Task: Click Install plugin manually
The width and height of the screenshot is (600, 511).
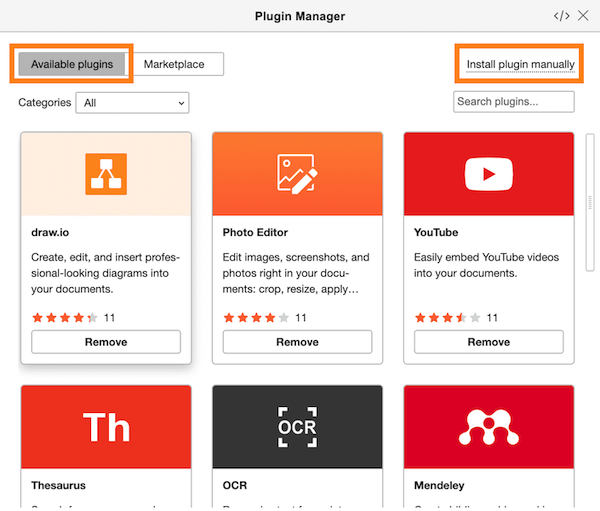Action: tap(520, 65)
